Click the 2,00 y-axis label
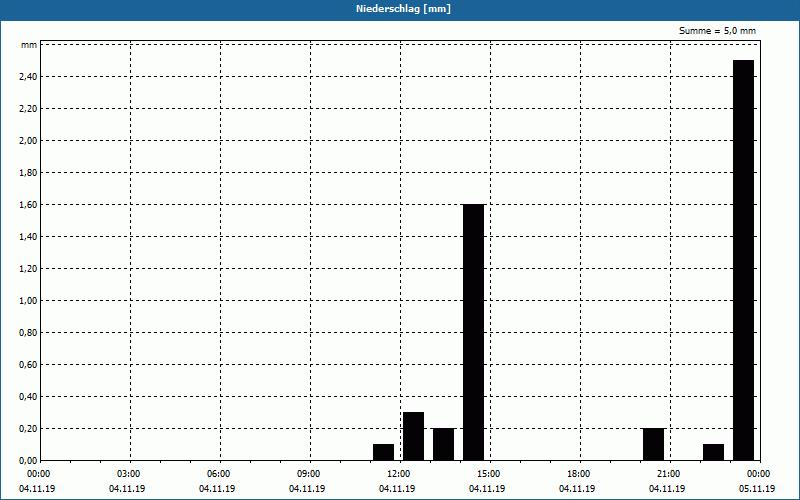Screen dimensions: 800x500 tap(28, 140)
